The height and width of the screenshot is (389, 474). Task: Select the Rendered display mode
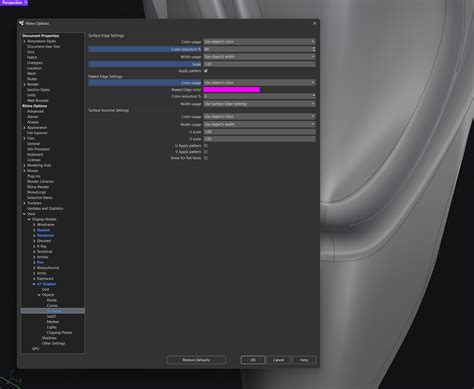coord(45,235)
